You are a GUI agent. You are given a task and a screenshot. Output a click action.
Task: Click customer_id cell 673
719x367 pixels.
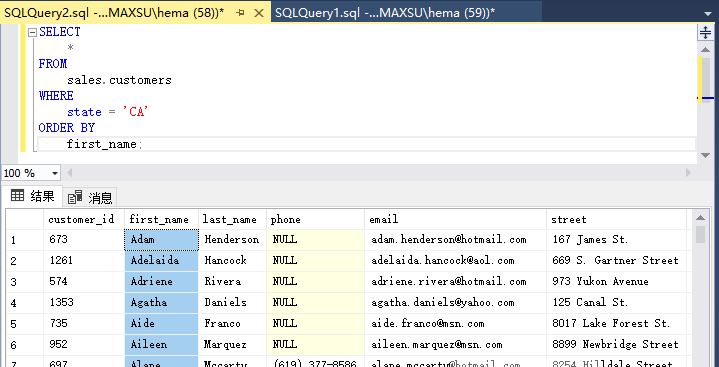coord(84,239)
